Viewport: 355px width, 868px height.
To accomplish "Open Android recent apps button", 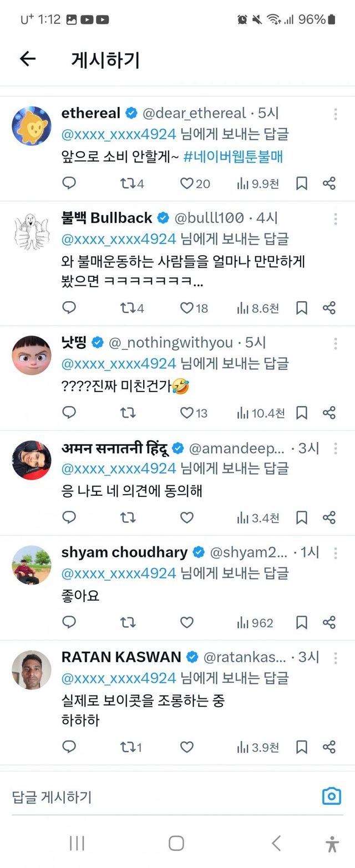I will 77,843.
